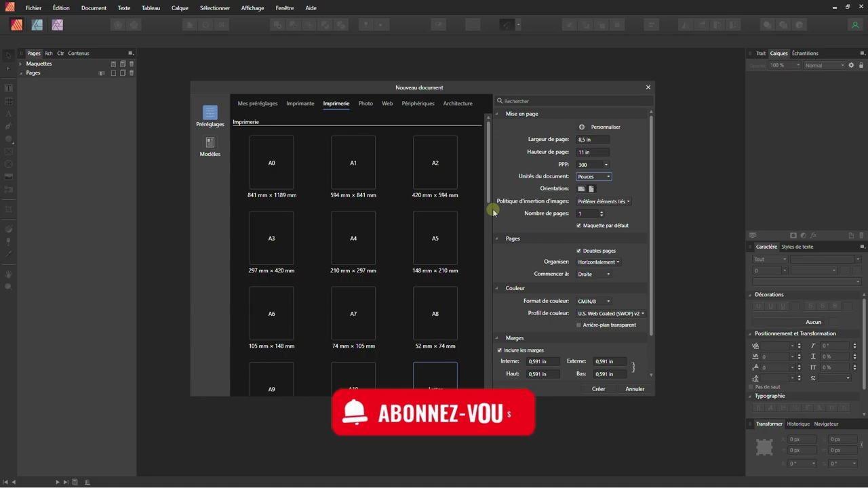Click the first page navigation icon at bottom
The image size is (868, 488).
[x=5, y=482]
